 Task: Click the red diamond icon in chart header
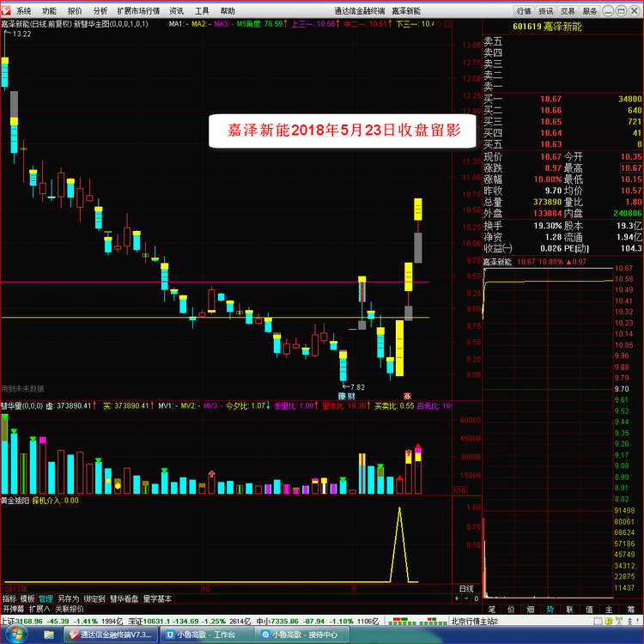point(439,24)
